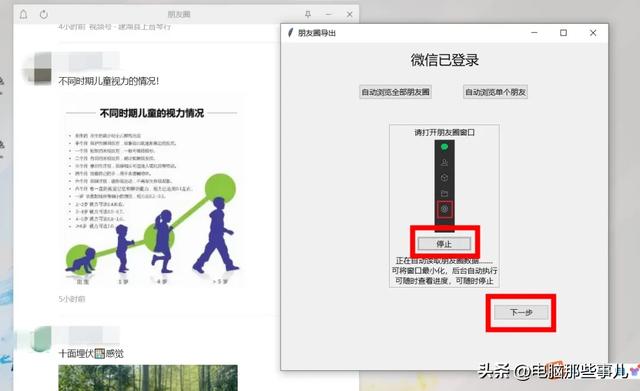Click the folder icon in sidebar illustration
This screenshot has height=391, width=640.
444,193
